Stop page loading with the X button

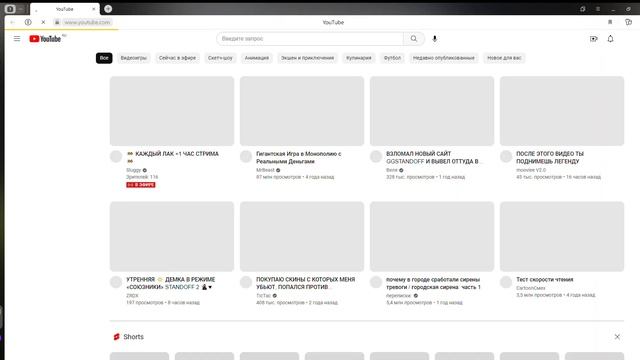(43, 22)
